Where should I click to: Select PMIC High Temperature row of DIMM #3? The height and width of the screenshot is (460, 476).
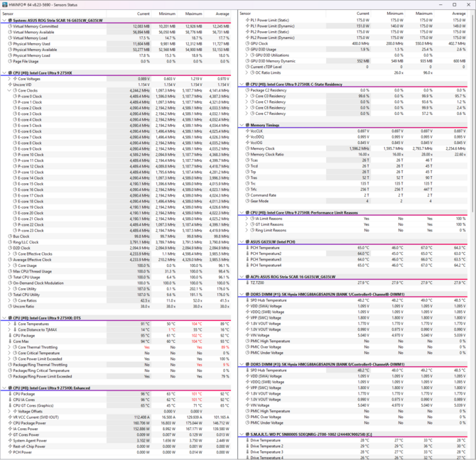pyautogui.click(x=353, y=411)
